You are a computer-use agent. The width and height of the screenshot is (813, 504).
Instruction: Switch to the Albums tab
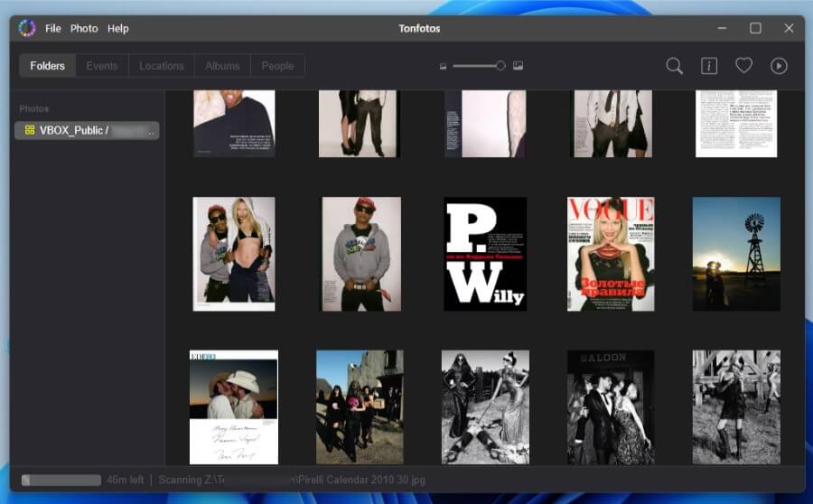[222, 66]
